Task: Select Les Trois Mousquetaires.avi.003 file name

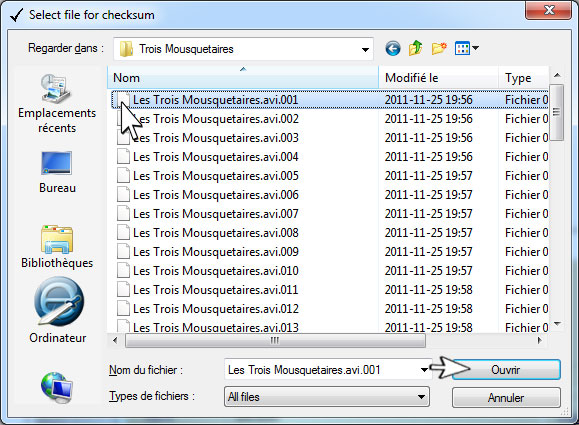Action: [215, 138]
